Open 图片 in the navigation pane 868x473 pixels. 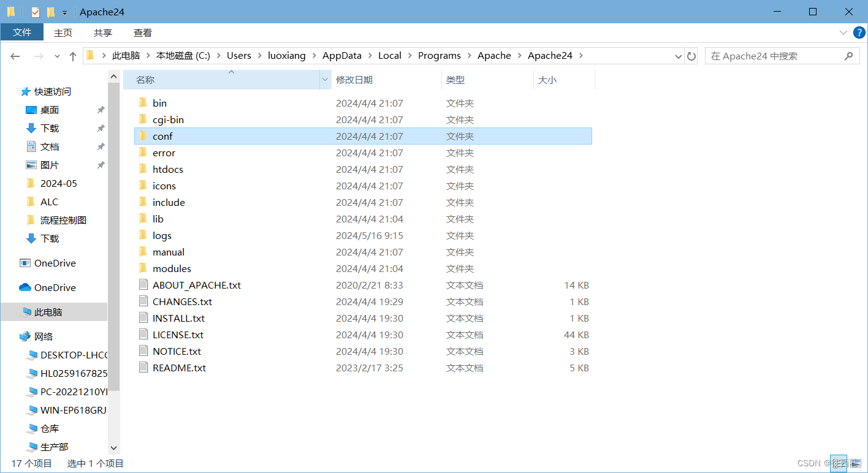pos(50,165)
